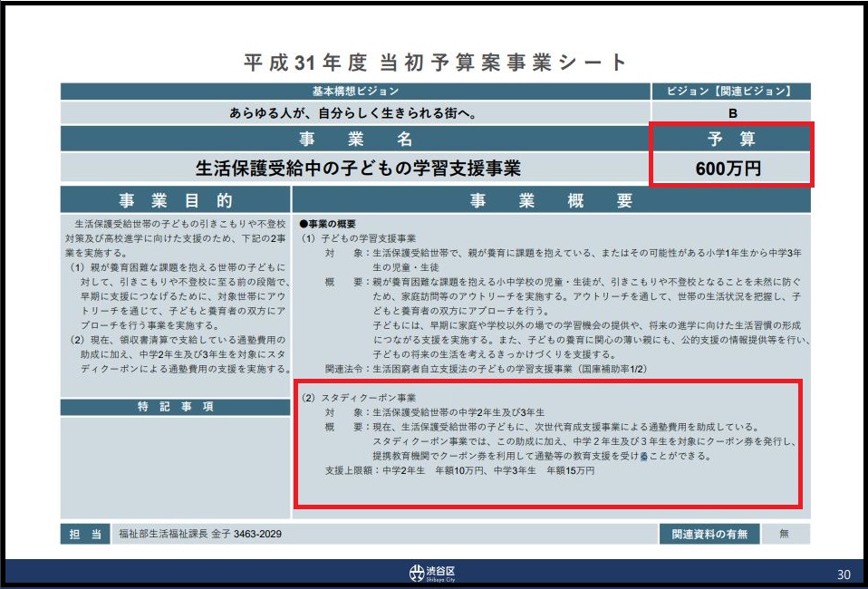Image resolution: width=868 pixels, height=589 pixels.
Task: Click the 関連資料の有無 label
Action: pyautogui.click(x=709, y=535)
